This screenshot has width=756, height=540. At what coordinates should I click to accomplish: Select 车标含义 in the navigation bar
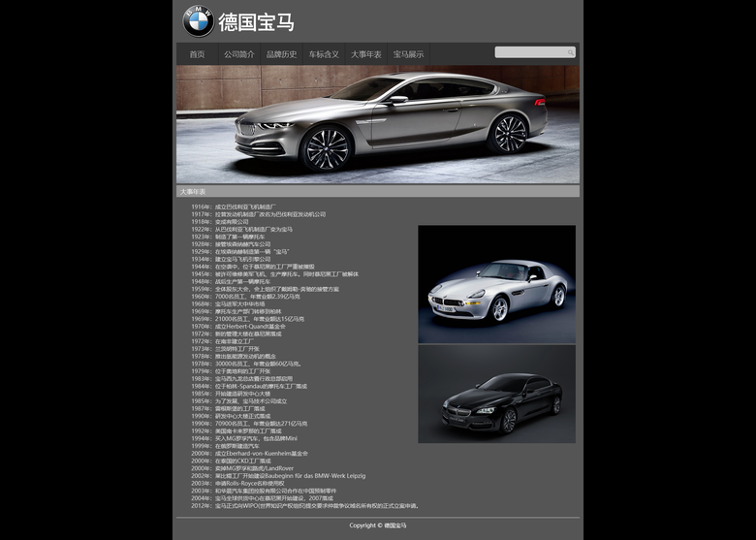[x=324, y=54]
